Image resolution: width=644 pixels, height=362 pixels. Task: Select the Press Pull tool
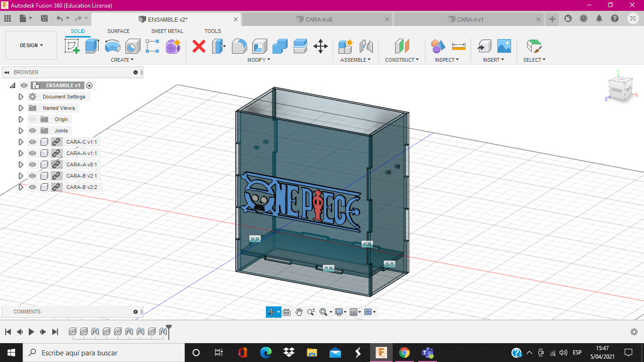(x=219, y=46)
